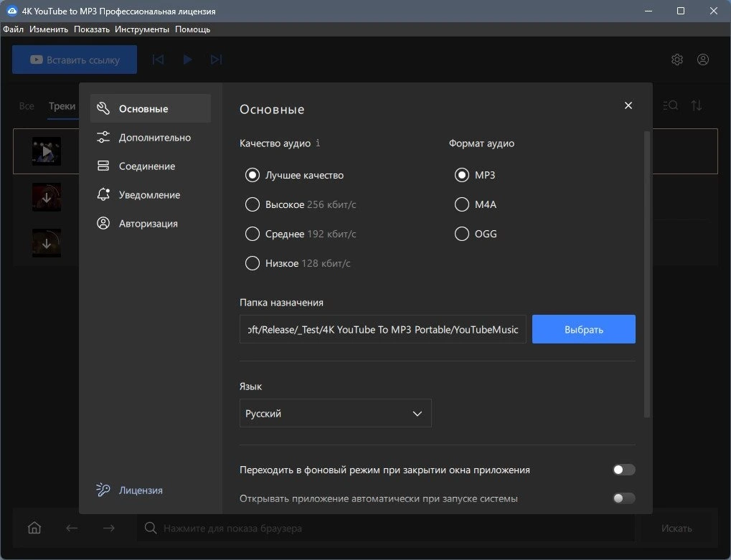
Task: Click the Искать button
Action: tap(676, 528)
